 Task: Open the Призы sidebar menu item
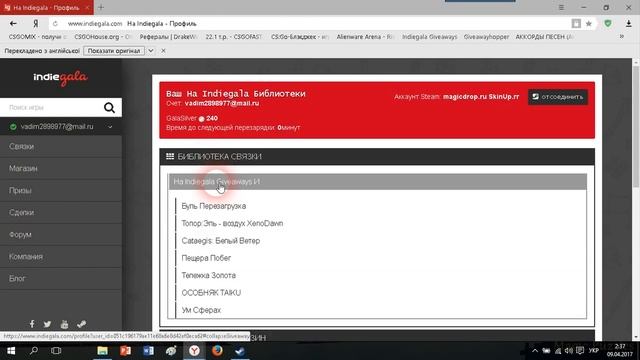click(x=61, y=191)
